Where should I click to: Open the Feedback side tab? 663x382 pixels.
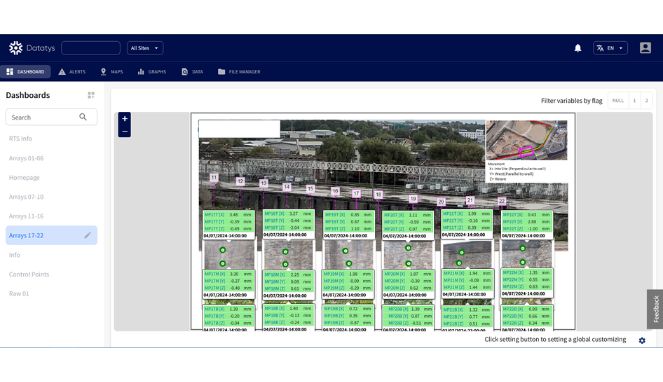(655, 309)
